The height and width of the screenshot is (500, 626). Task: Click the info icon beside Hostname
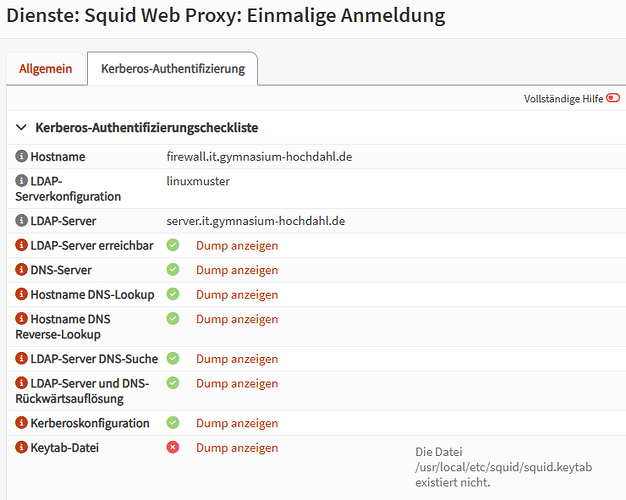pos(22,156)
